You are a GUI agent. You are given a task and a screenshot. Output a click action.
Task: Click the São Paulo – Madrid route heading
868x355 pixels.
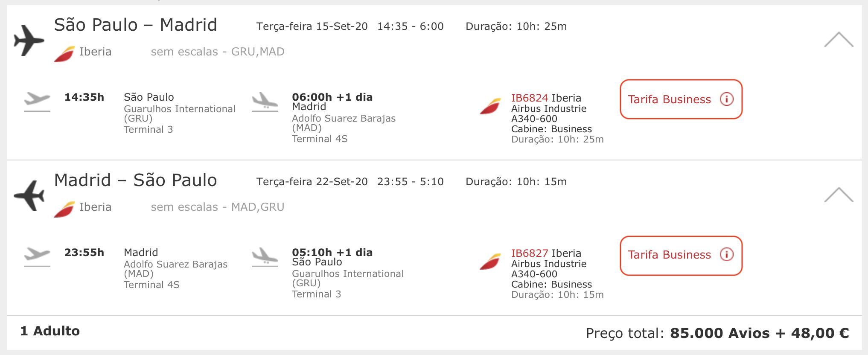(136, 25)
